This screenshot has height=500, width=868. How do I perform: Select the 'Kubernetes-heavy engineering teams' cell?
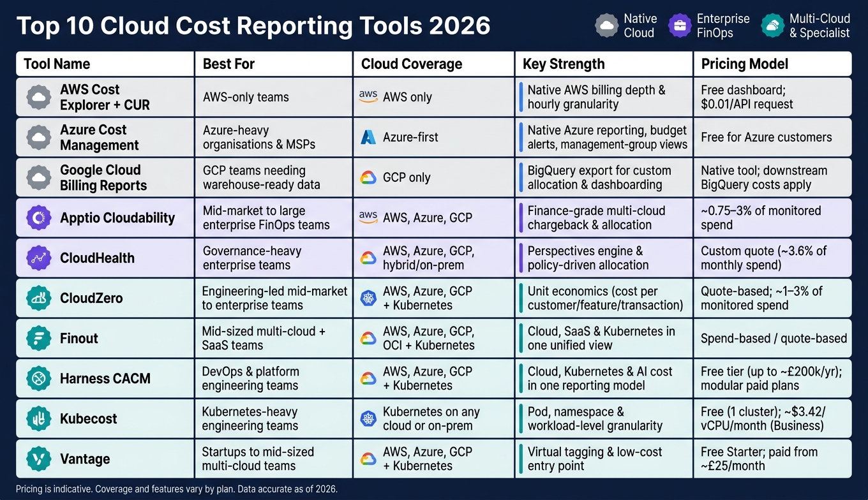(274, 418)
